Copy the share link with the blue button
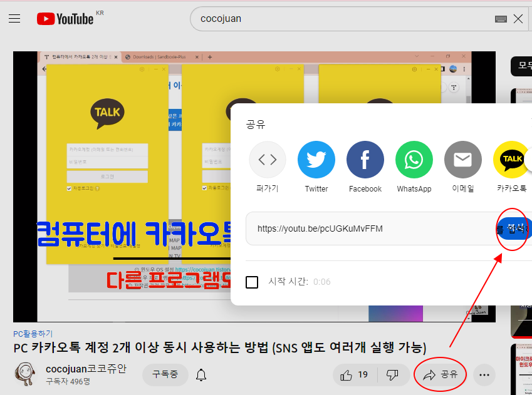The height and width of the screenshot is (395, 532). [x=514, y=229]
